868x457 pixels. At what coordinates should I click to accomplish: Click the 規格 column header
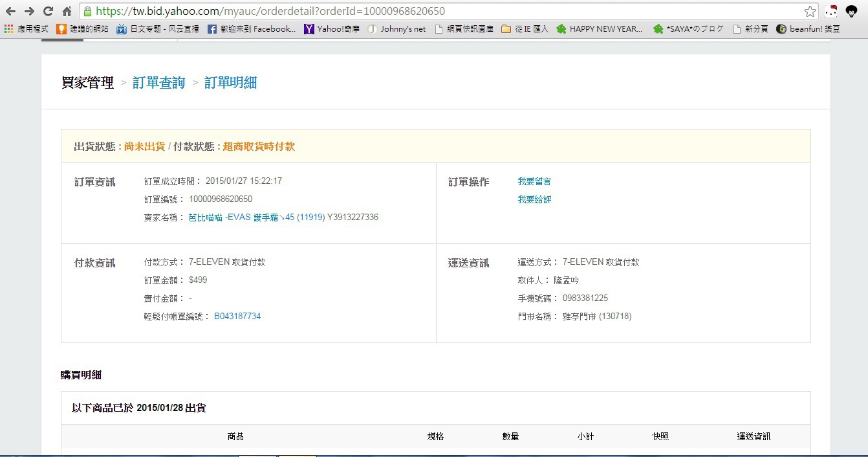[436, 436]
